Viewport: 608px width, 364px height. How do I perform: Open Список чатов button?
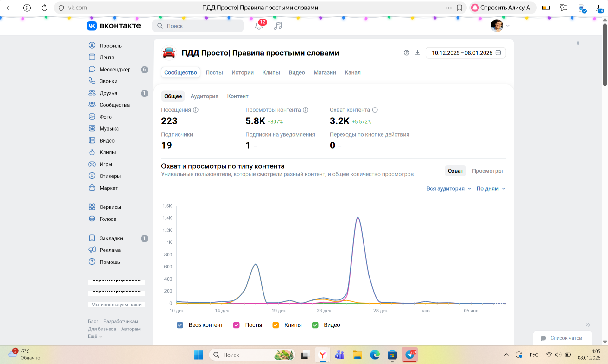(x=562, y=338)
